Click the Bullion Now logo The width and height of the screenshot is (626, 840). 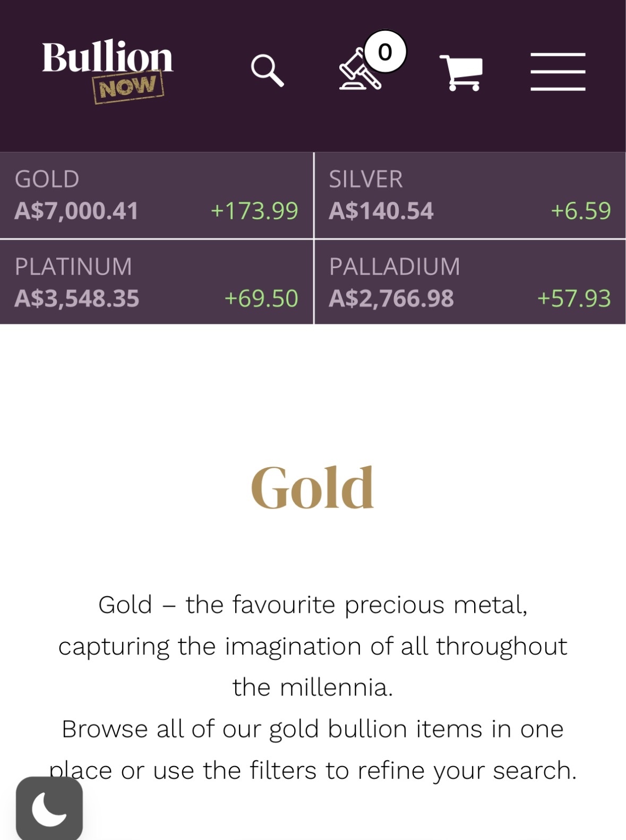(x=107, y=68)
